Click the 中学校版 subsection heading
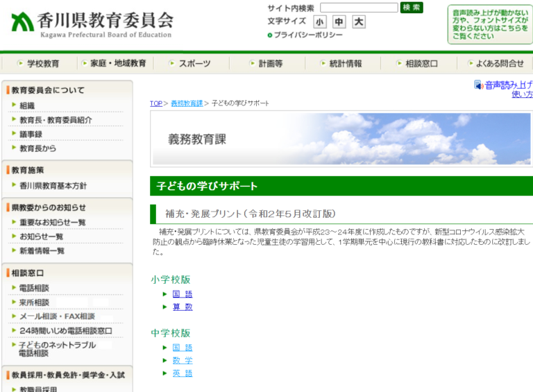The width and height of the screenshot is (533, 392). point(171,333)
